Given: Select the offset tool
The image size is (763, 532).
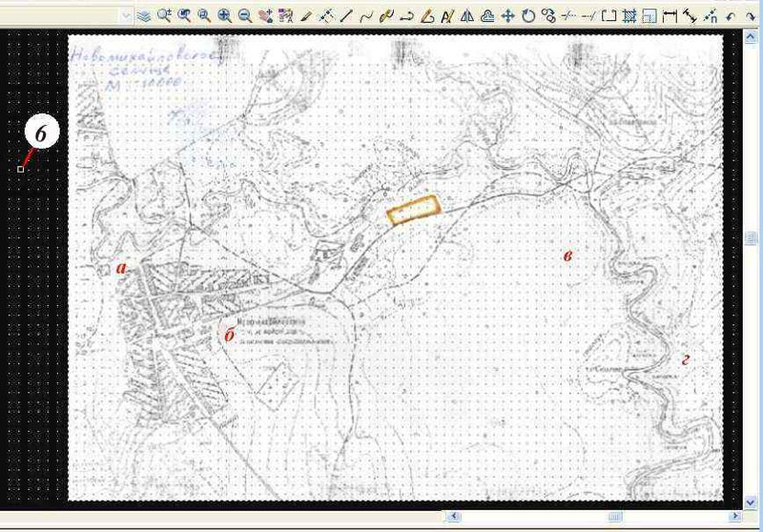Looking at the screenshot, I should pyautogui.click(x=487, y=16).
